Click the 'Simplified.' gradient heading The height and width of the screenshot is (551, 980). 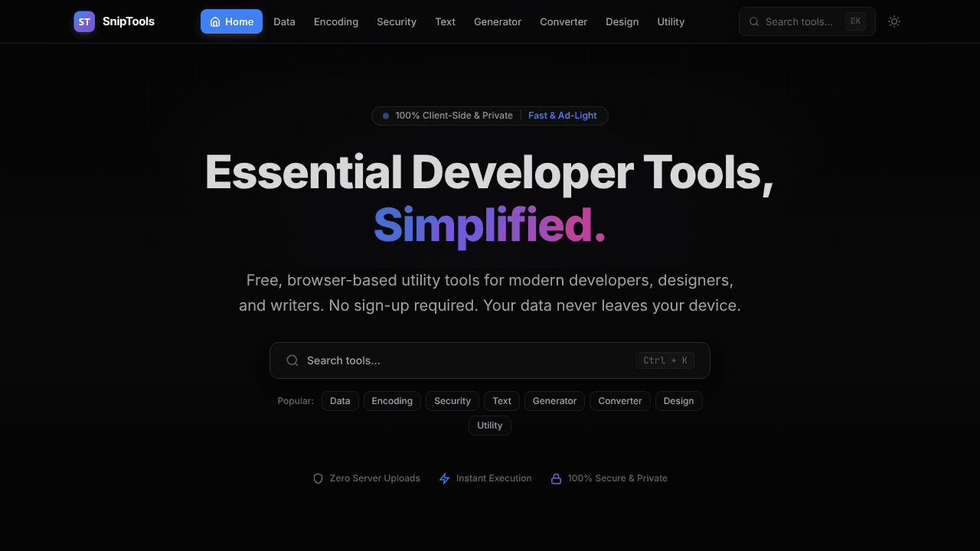click(490, 225)
